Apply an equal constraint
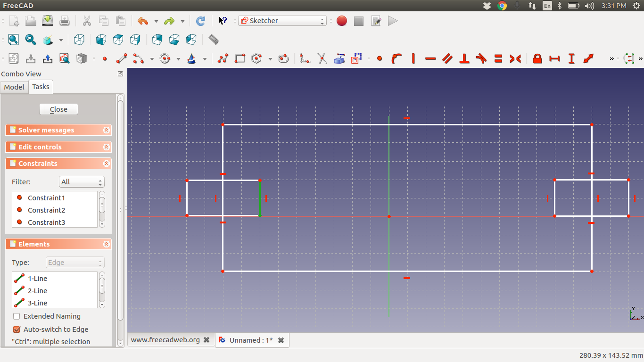The height and width of the screenshot is (362, 644). [x=498, y=58]
